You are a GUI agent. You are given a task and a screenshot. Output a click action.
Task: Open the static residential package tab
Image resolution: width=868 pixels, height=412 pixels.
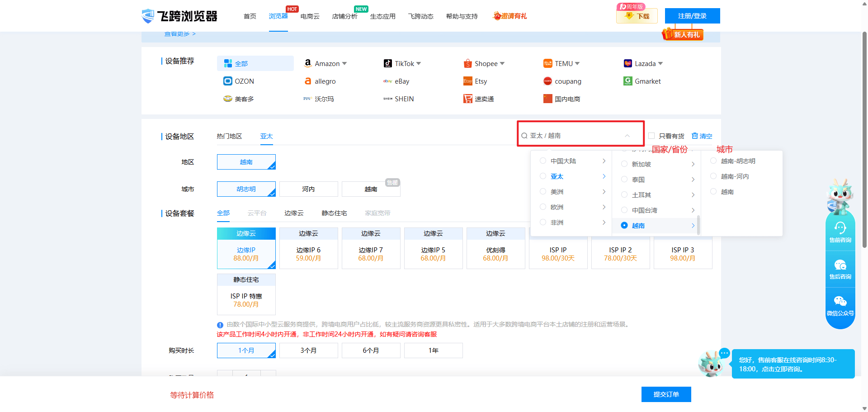click(334, 213)
